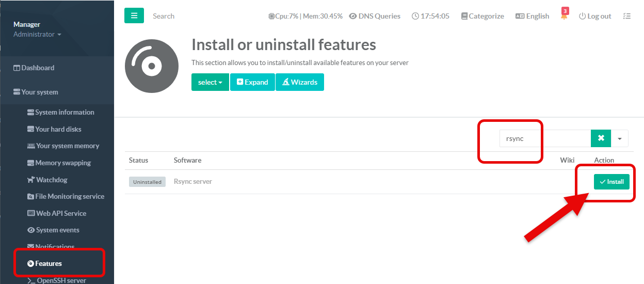Install the Rsync server feature
This screenshot has height=284, width=644.
point(611,182)
